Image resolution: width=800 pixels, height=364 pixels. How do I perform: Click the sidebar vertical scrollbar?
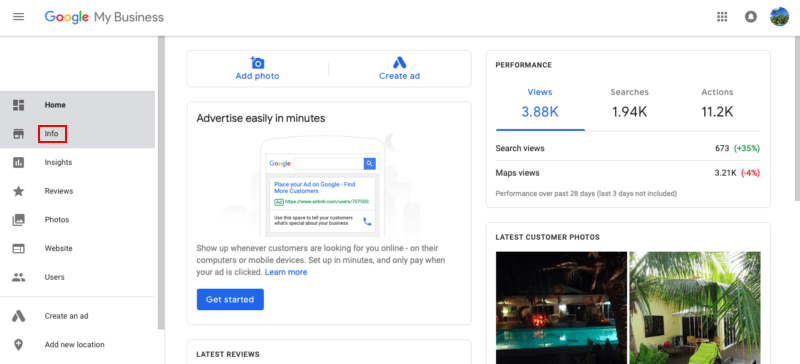point(161,182)
